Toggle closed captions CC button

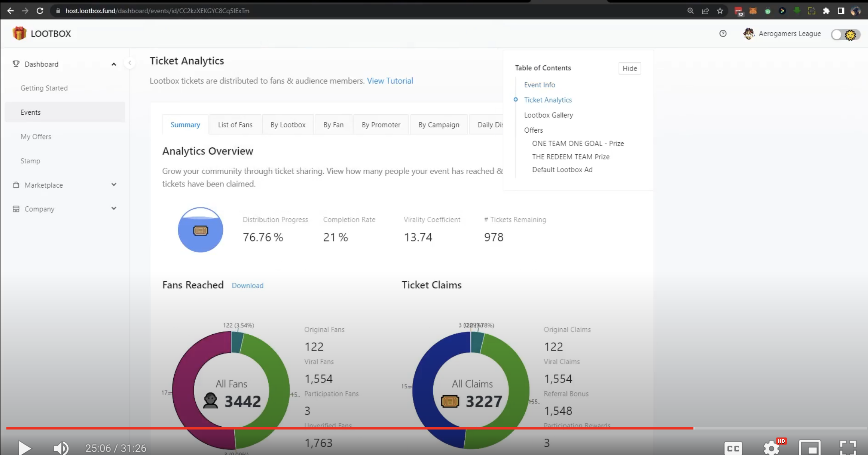click(x=733, y=448)
